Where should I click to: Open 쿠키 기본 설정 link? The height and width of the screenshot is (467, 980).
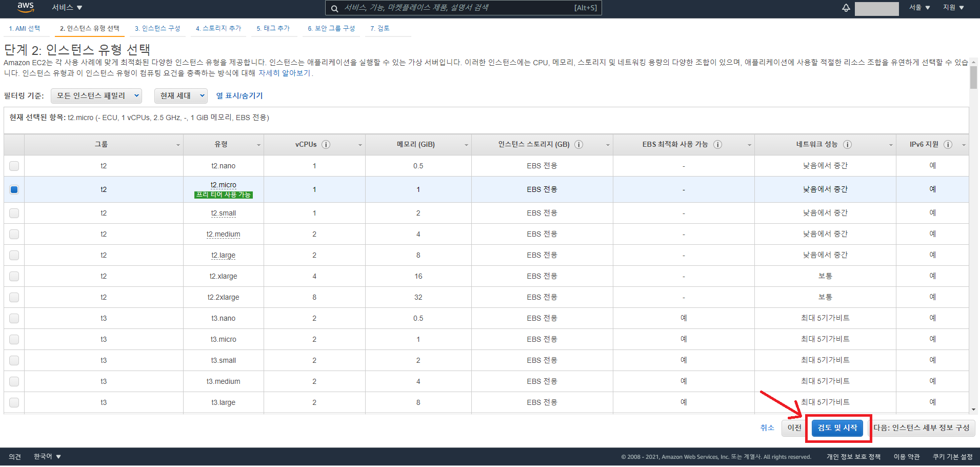pyautogui.click(x=952, y=456)
